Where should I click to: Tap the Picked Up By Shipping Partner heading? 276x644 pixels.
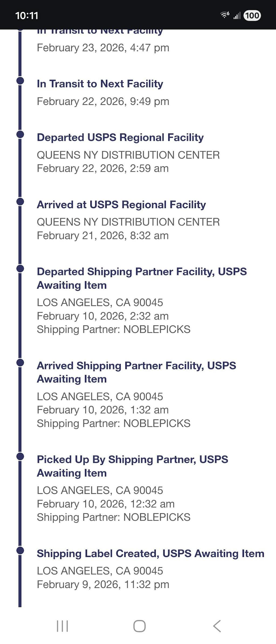point(132,466)
